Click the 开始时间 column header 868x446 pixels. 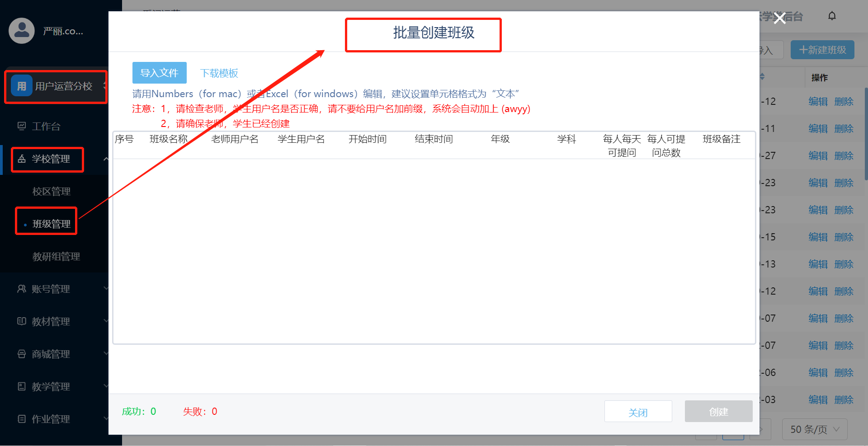(368, 139)
